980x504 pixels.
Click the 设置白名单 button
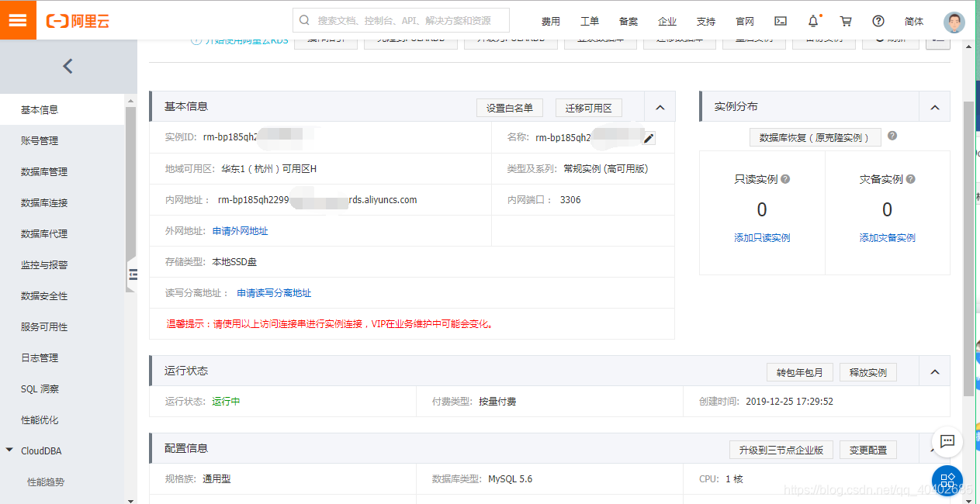click(x=509, y=108)
